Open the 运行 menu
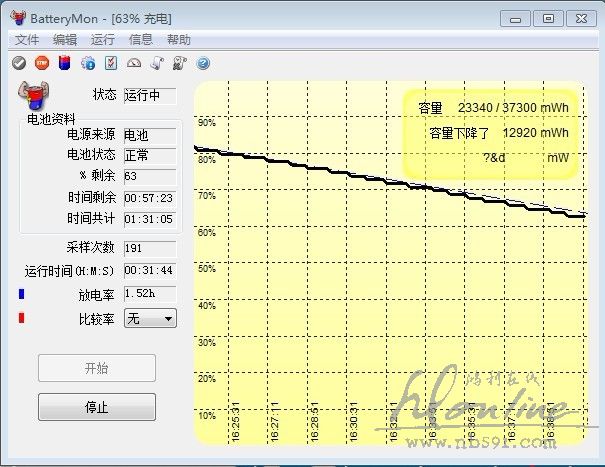Screen dimensions: 605x467 coord(103,39)
